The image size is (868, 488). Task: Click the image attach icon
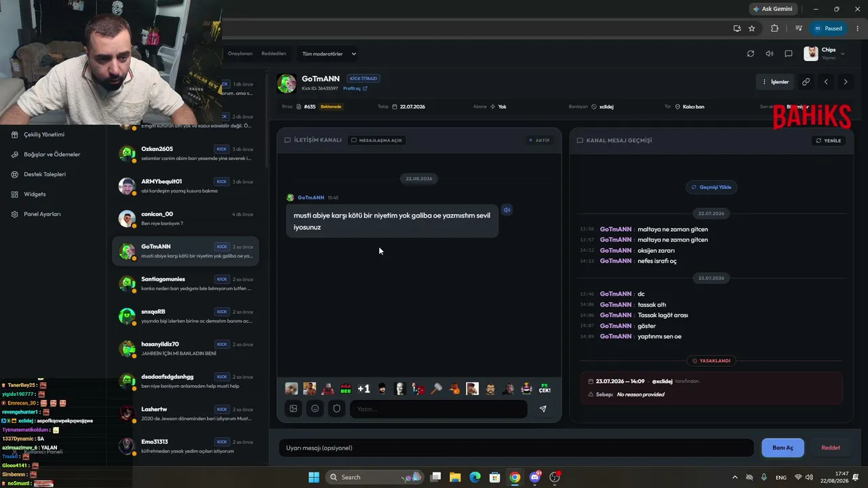294,409
